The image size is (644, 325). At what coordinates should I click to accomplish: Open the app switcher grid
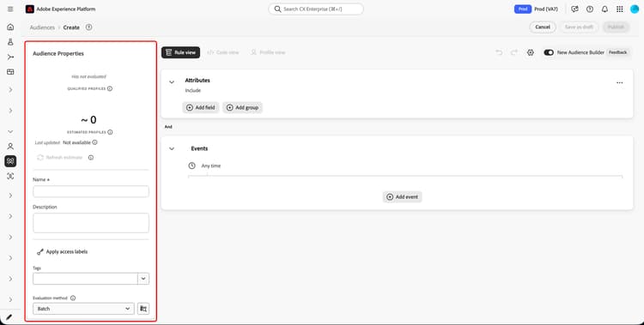[x=619, y=9]
